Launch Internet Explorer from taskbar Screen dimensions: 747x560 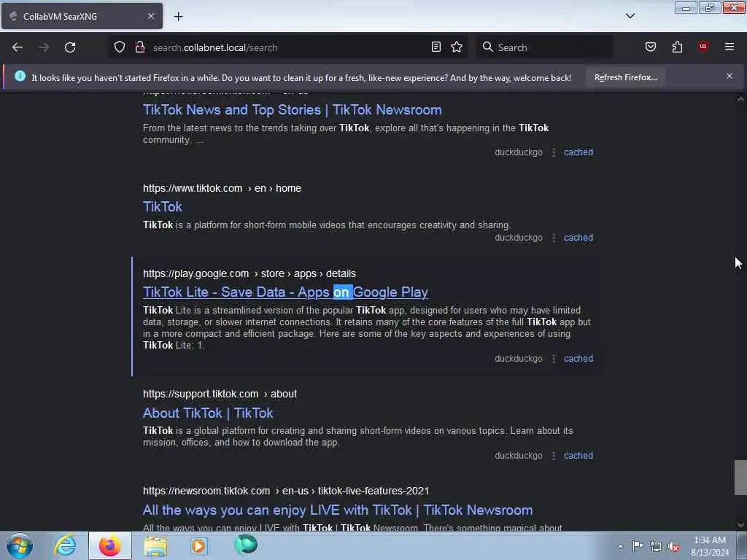(x=65, y=545)
